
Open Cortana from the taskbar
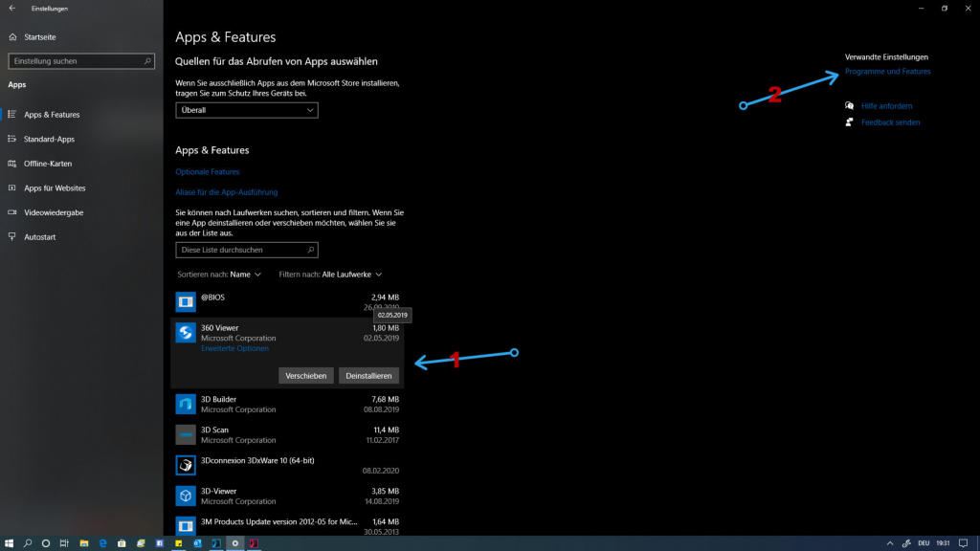pyautogui.click(x=46, y=543)
